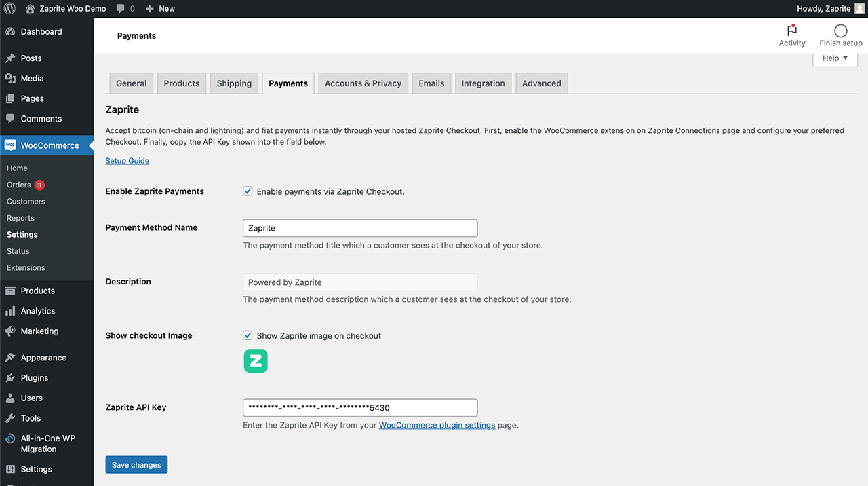Viewport: 868px width, 486px height.
Task: Open the Zaprite Woo Demo home icon
Action: coord(30,9)
